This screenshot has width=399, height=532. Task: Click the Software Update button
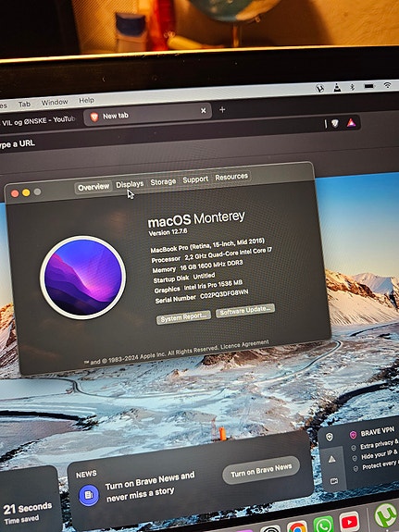(245, 310)
